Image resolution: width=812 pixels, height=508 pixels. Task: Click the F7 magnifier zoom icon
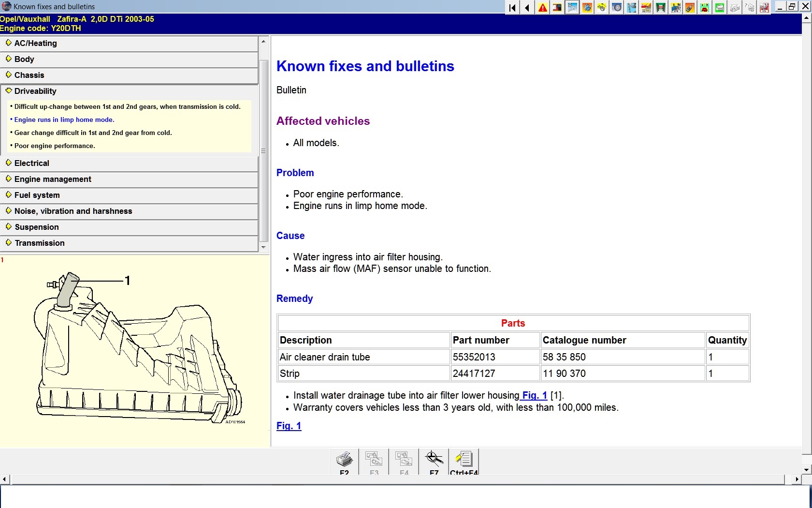point(434,460)
